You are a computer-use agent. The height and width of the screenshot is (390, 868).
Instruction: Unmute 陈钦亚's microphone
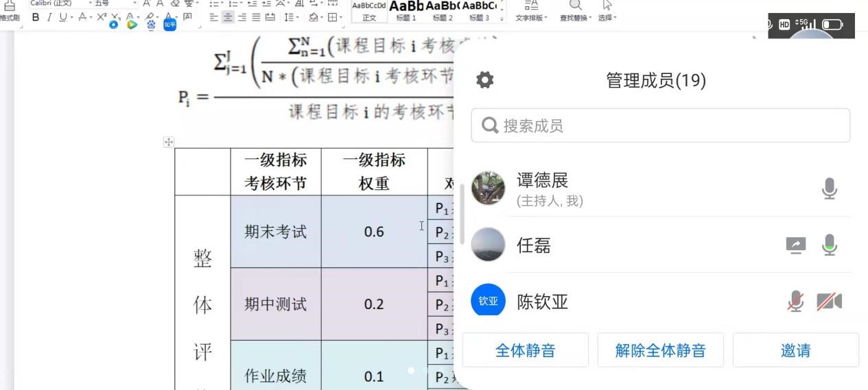pyautogui.click(x=795, y=302)
